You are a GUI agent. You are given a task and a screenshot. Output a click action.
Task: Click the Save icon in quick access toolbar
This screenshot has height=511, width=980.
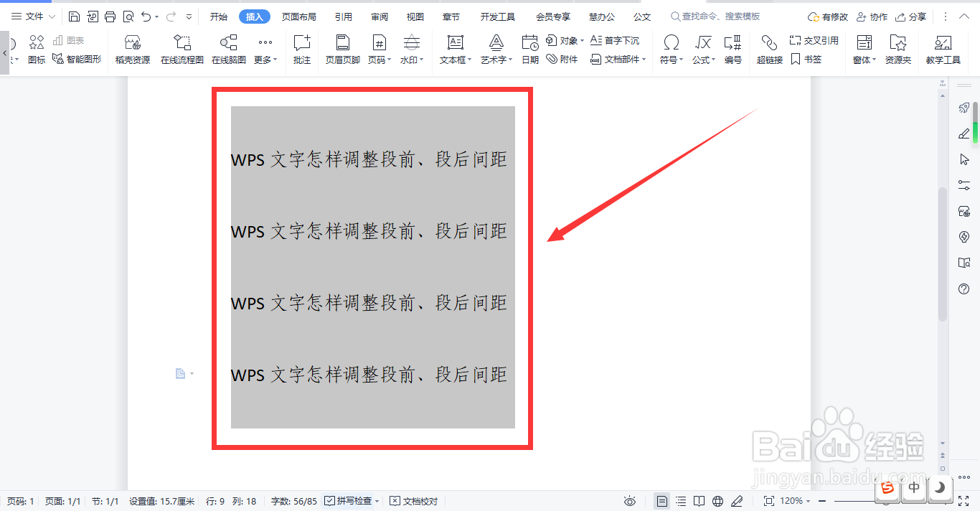pyautogui.click(x=75, y=17)
